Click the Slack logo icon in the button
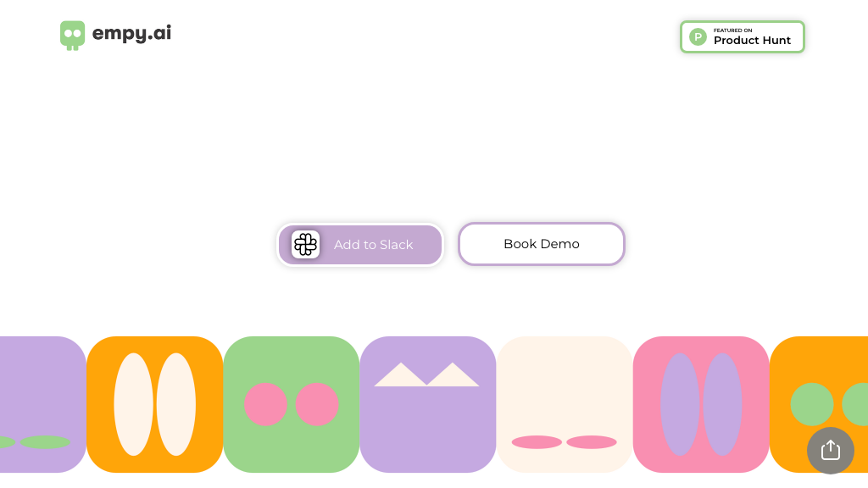868x488 pixels. click(305, 245)
